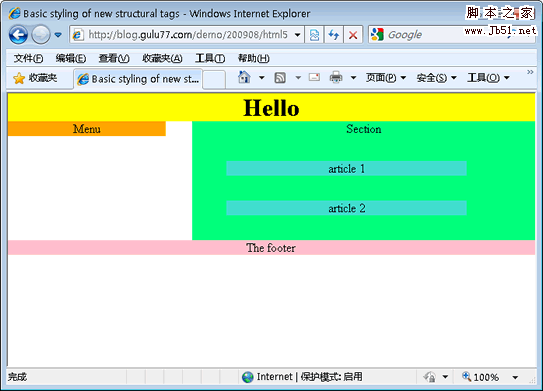Click the Refresh page icon

point(334,35)
